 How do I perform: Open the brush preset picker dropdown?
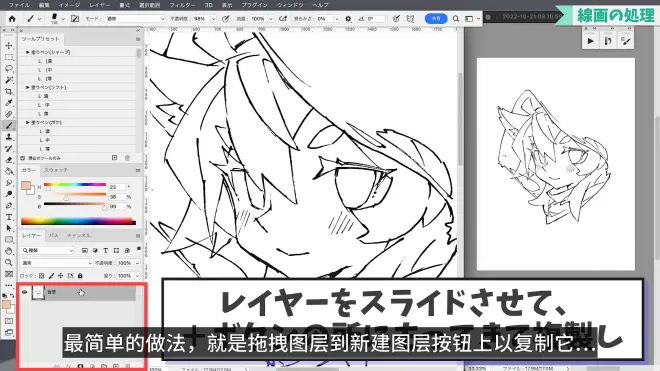click(x=63, y=19)
